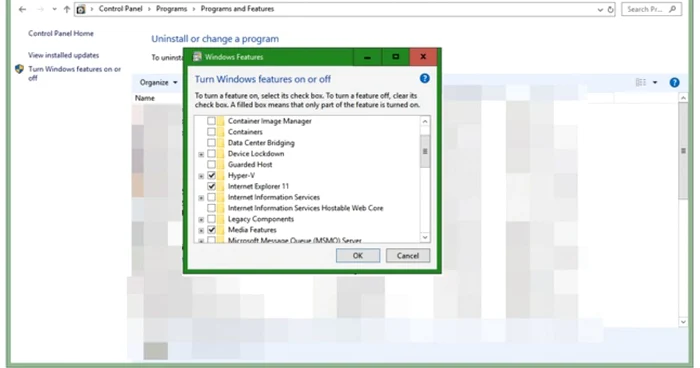Uncheck the Media Features checkbox
Image resolution: width=700 pixels, height=368 pixels.
point(212,230)
